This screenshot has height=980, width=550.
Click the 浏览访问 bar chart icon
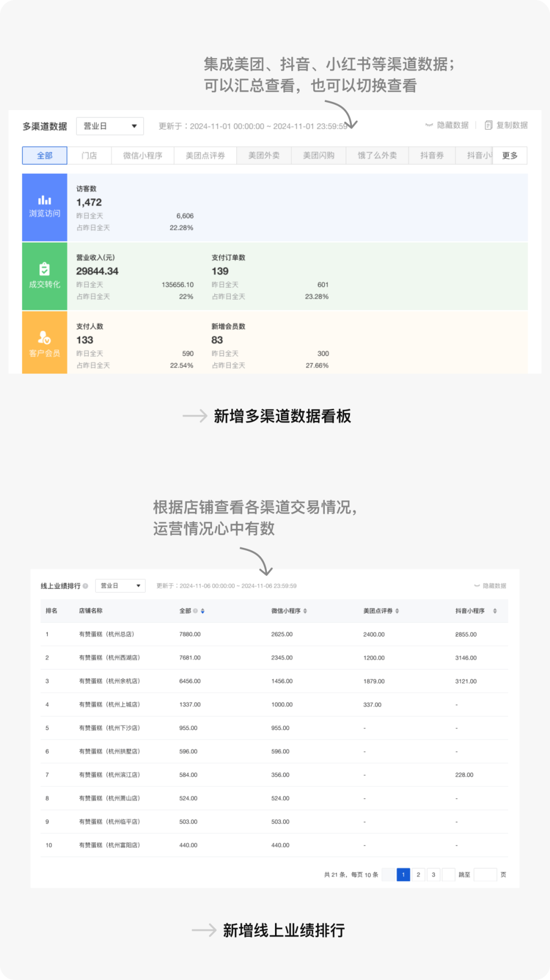point(45,200)
